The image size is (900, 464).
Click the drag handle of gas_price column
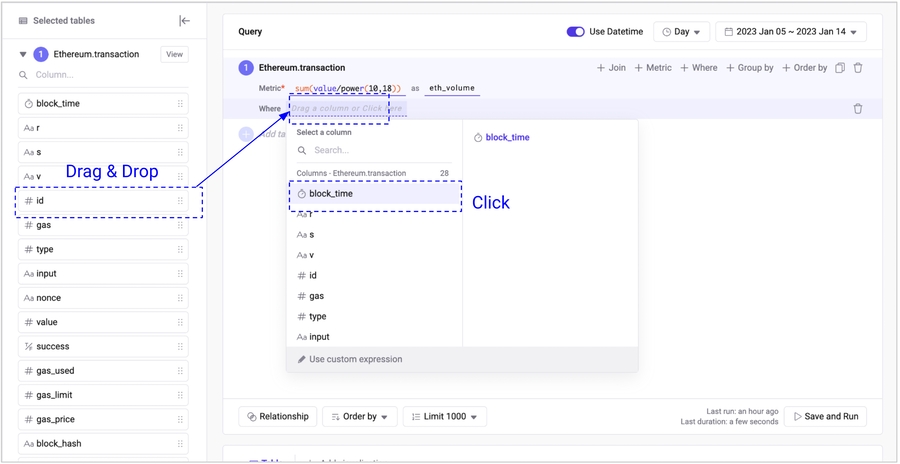(x=180, y=420)
